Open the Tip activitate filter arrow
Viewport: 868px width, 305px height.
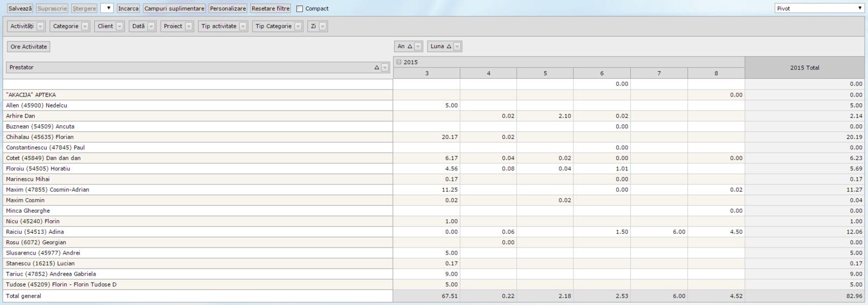[243, 27]
